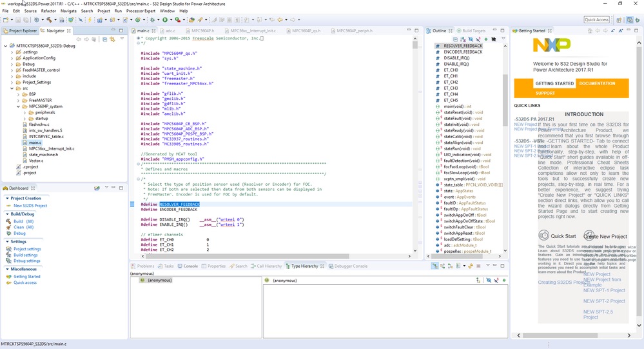Open the Type Hierarchy view menu arrow

[x=488, y=265]
